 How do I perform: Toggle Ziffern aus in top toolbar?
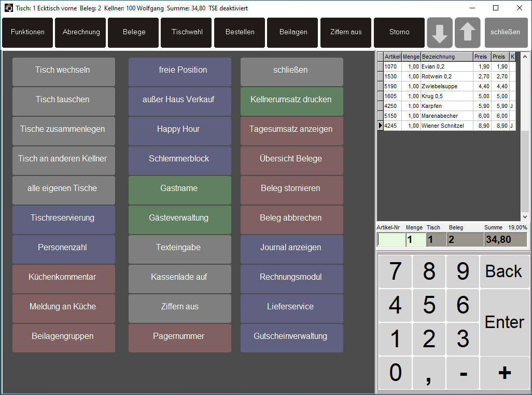[x=346, y=32]
